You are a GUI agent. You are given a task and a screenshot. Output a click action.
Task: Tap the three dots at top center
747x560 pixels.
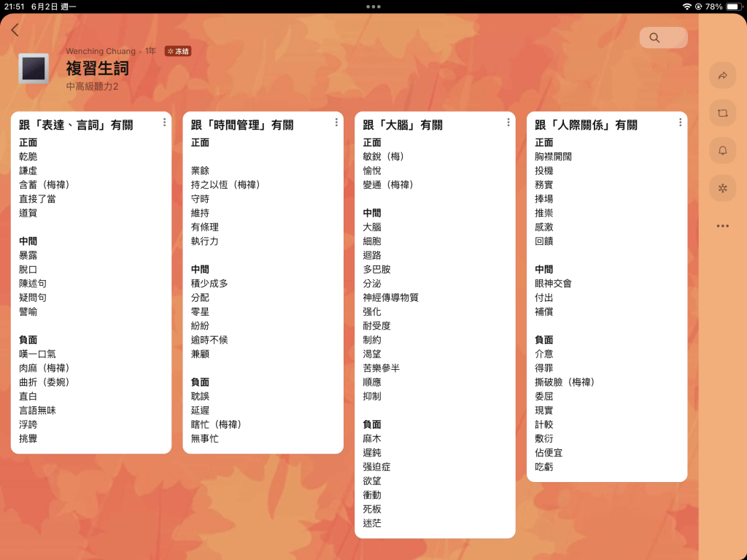pyautogui.click(x=373, y=7)
